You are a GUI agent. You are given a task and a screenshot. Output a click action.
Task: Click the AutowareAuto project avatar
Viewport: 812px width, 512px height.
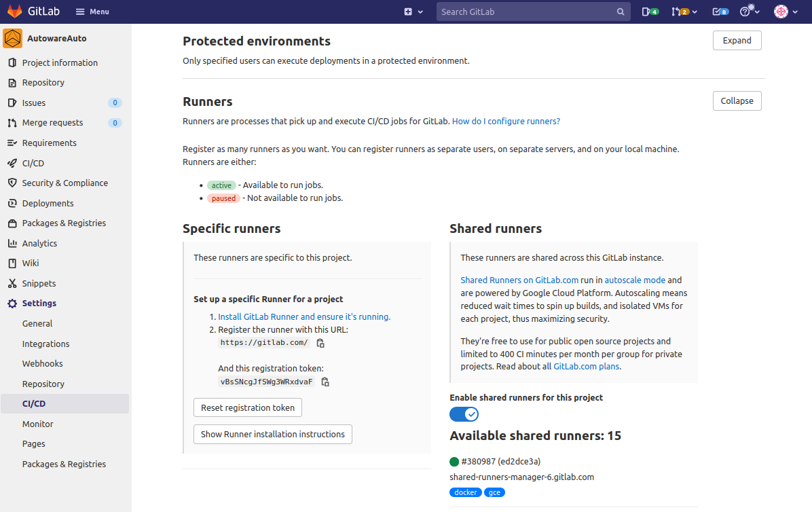coord(13,39)
